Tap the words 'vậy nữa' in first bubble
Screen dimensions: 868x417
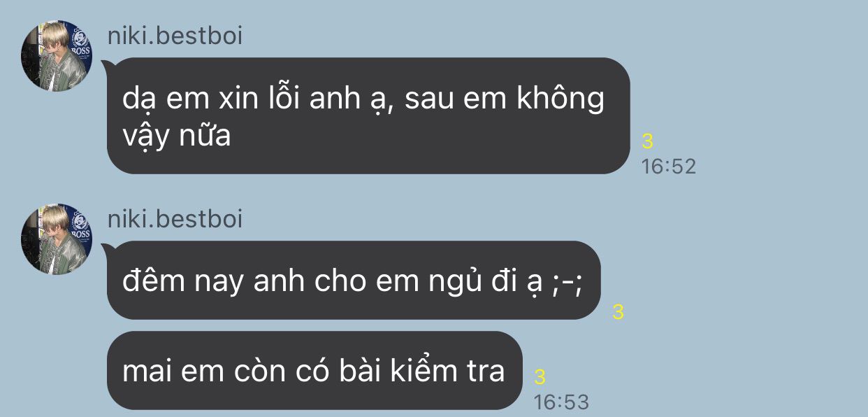coord(176,136)
